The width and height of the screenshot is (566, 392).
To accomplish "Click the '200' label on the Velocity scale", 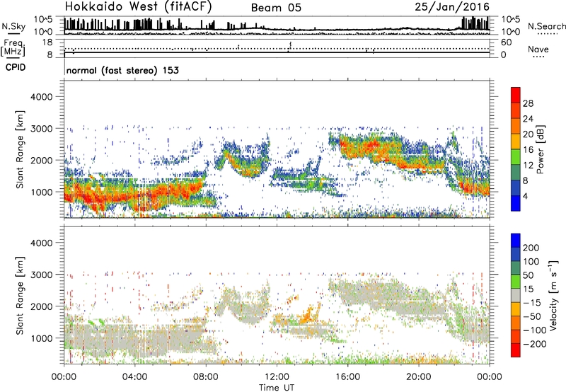I will (x=531, y=248).
